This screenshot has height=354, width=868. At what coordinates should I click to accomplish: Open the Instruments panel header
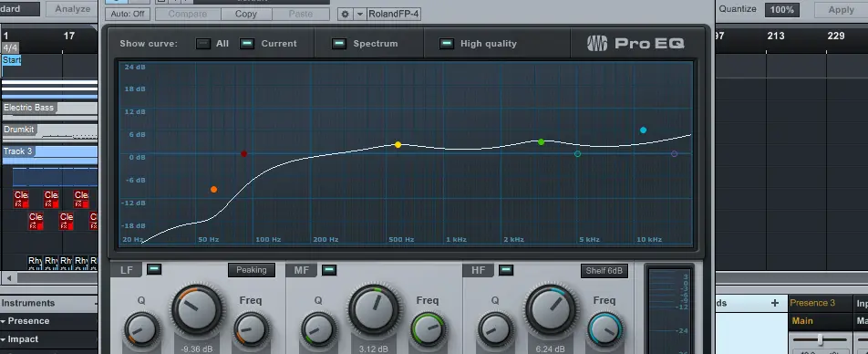(x=48, y=303)
